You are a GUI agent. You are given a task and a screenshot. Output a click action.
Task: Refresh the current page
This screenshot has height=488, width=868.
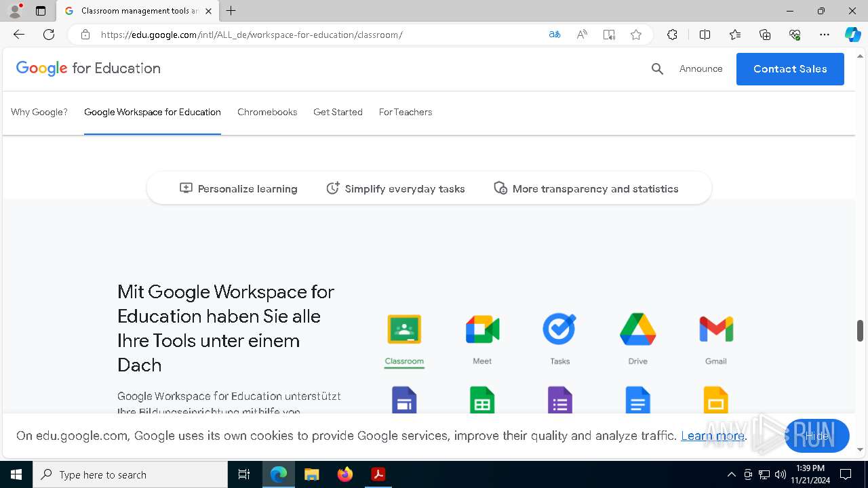[49, 35]
